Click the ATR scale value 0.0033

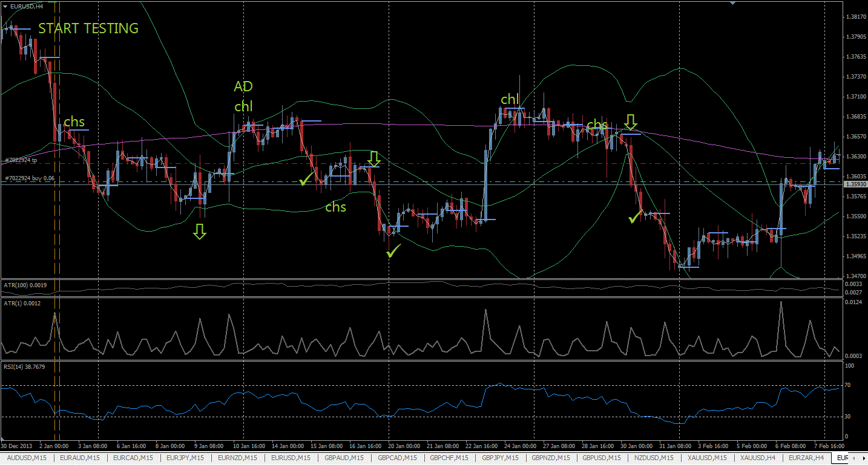853,284
